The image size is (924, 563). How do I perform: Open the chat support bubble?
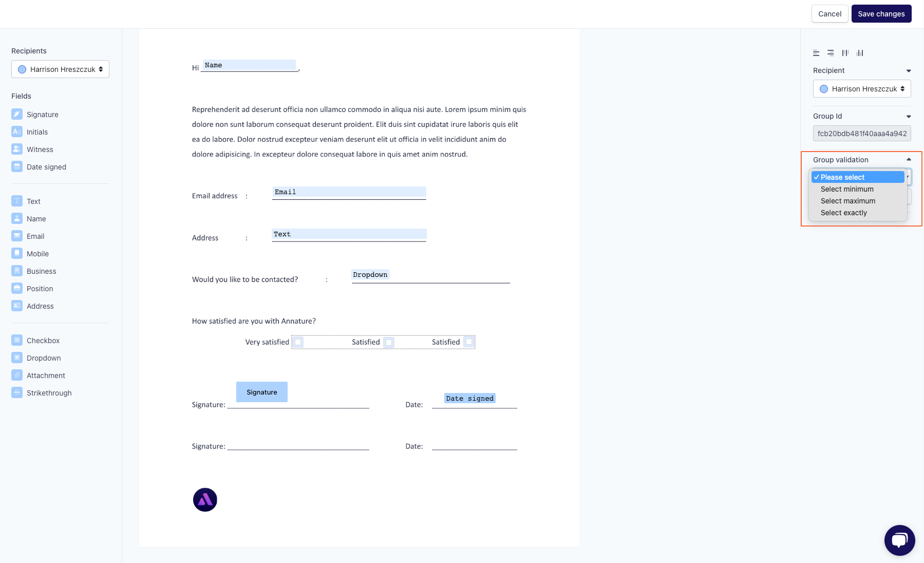tap(899, 540)
